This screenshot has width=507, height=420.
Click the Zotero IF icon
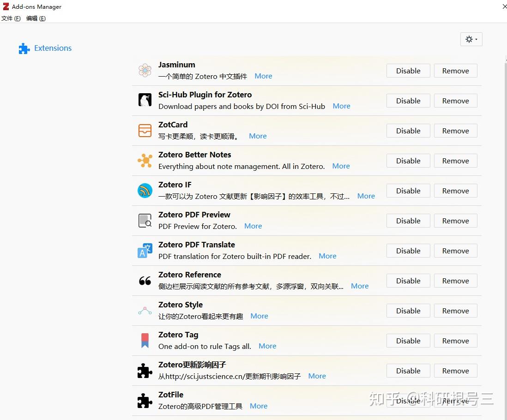tap(145, 191)
